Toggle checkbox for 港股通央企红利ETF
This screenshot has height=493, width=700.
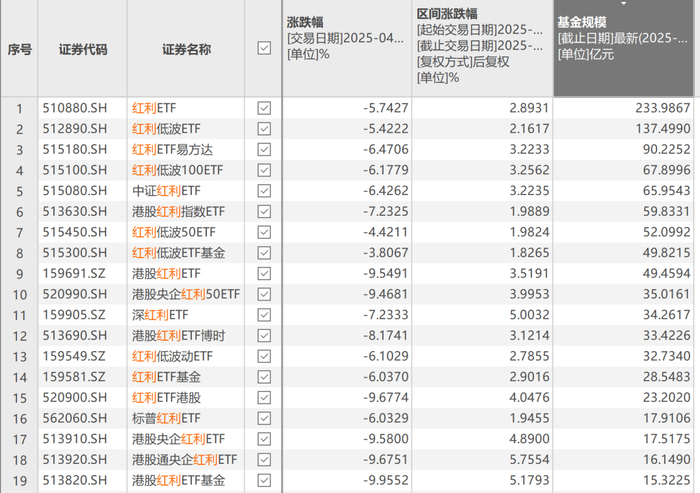(x=264, y=460)
